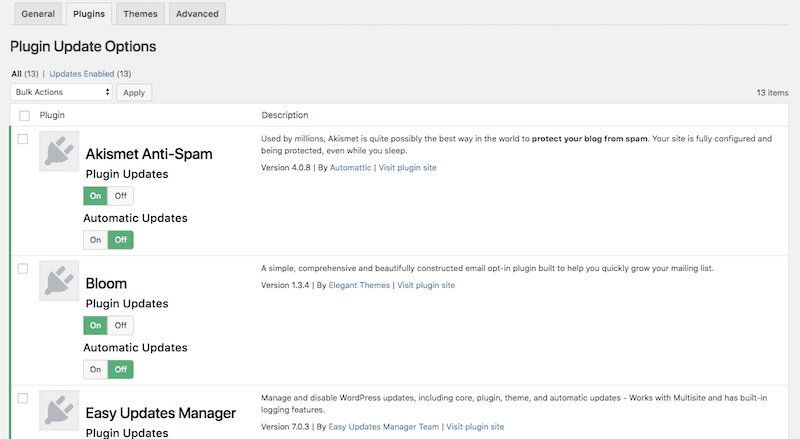Image resolution: width=800 pixels, height=439 pixels.
Task: Click the Apply button
Action: [x=134, y=92]
